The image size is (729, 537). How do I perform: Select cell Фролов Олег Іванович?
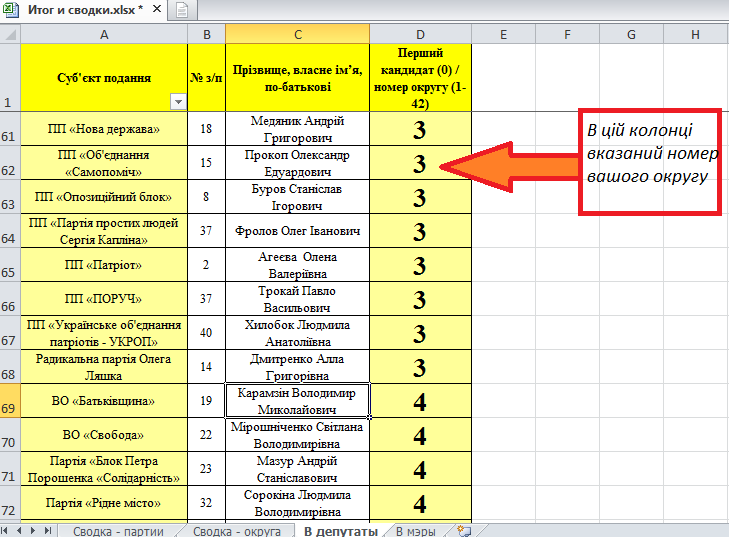tap(298, 231)
